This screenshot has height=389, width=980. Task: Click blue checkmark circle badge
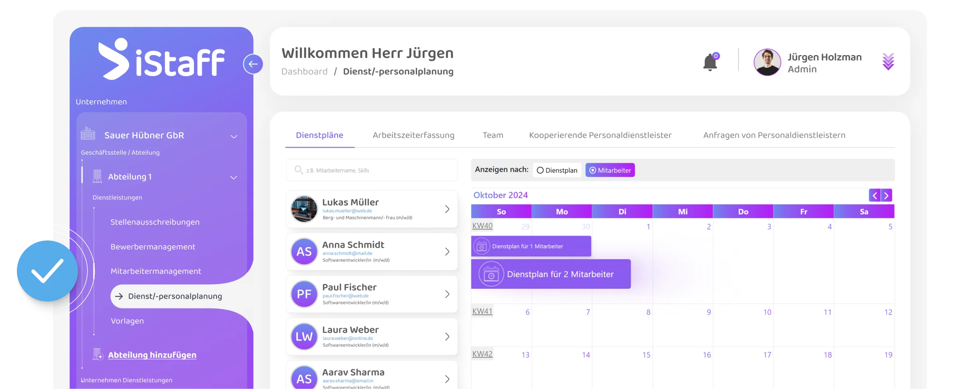tap(47, 271)
